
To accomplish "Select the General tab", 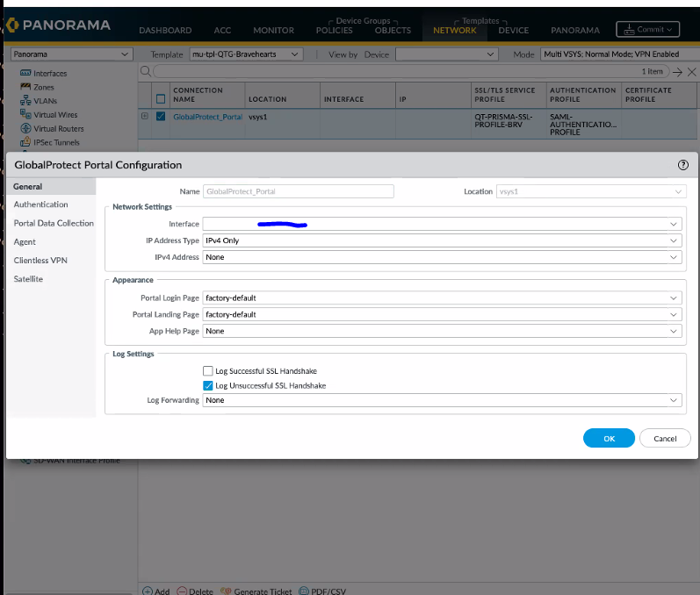I will (x=51, y=186).
